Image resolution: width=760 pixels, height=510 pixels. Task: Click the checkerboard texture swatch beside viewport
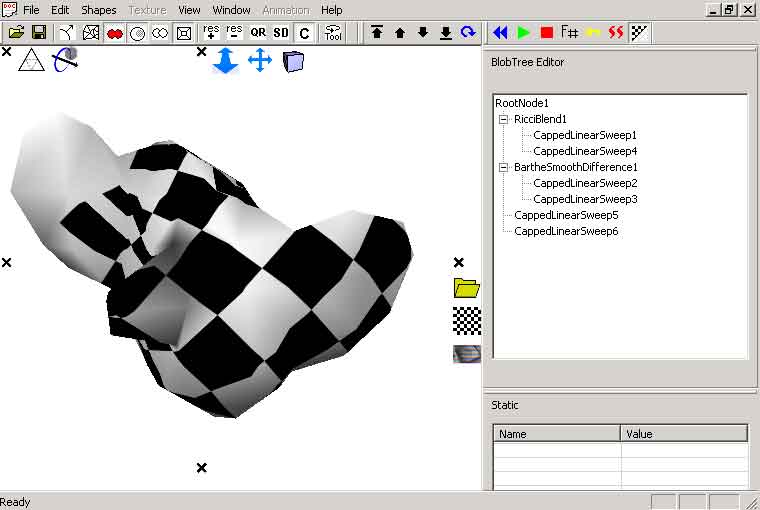(x=467, y=320)
